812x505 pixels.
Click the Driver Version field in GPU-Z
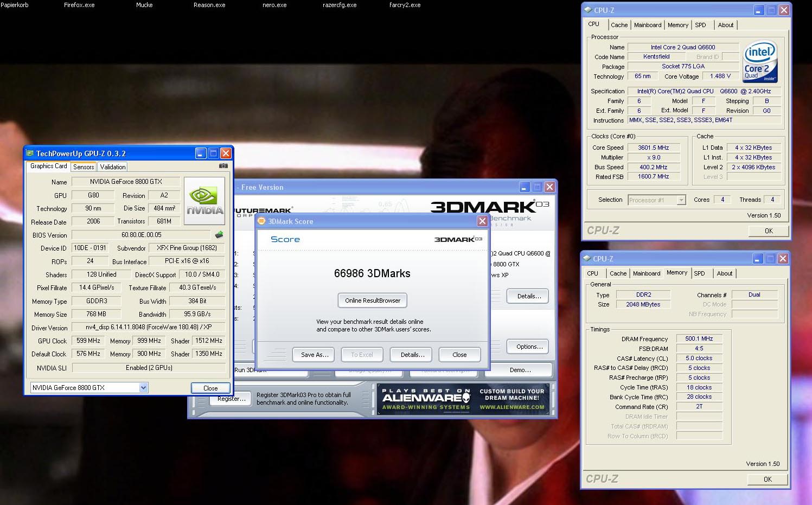point(149,328)
